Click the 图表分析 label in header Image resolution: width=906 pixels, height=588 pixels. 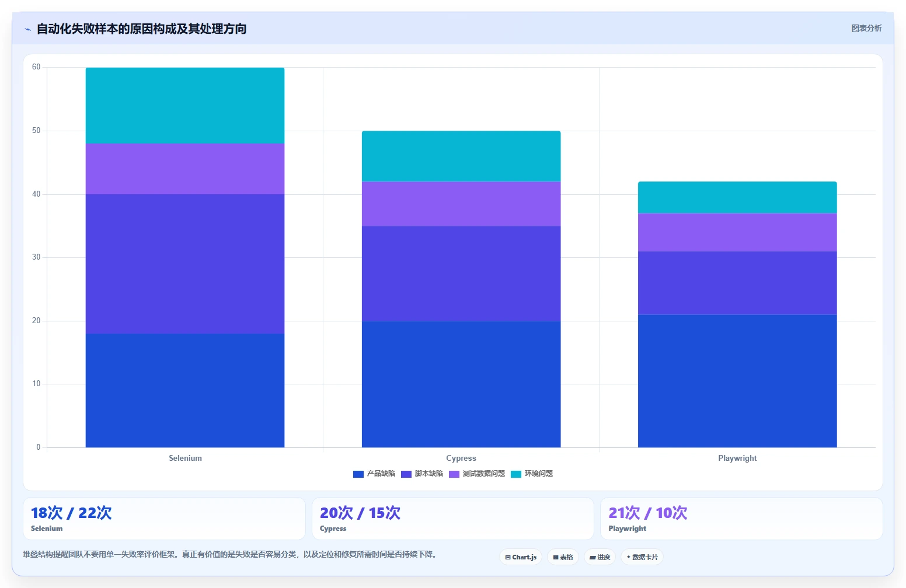pos(866,28)
